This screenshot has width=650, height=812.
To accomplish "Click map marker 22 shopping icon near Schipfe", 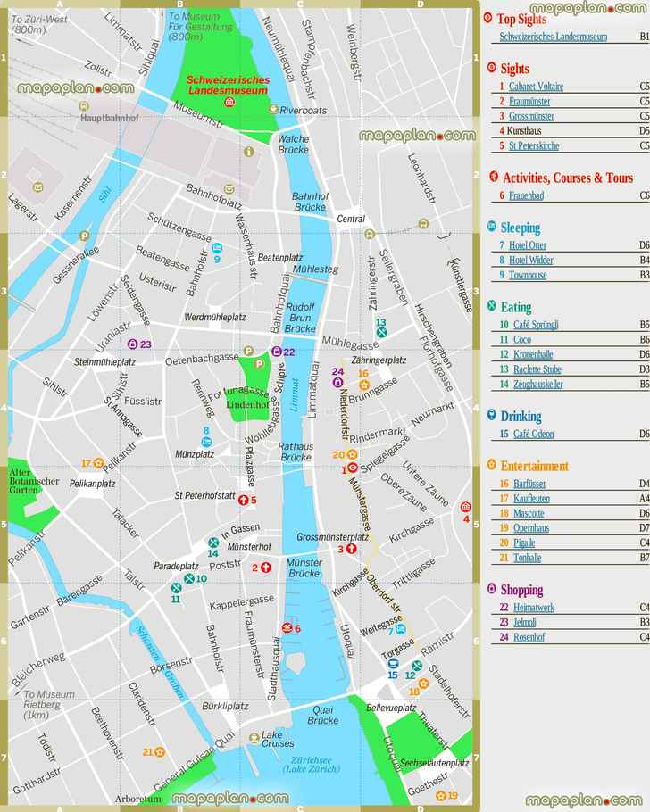I will [277, 352].
